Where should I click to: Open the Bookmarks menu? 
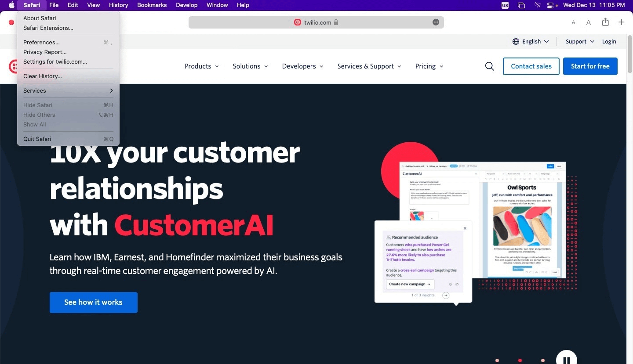pyautogui.click(x=152, y=5)
